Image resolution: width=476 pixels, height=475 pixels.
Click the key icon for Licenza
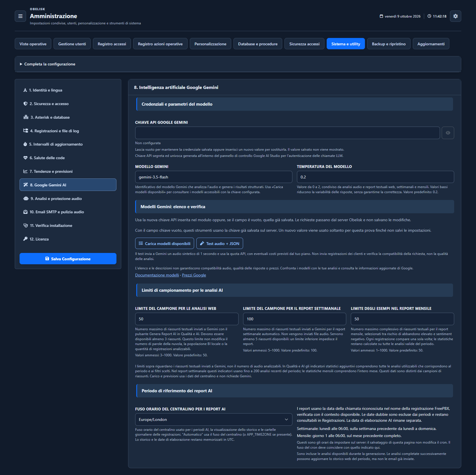[25, 239]
